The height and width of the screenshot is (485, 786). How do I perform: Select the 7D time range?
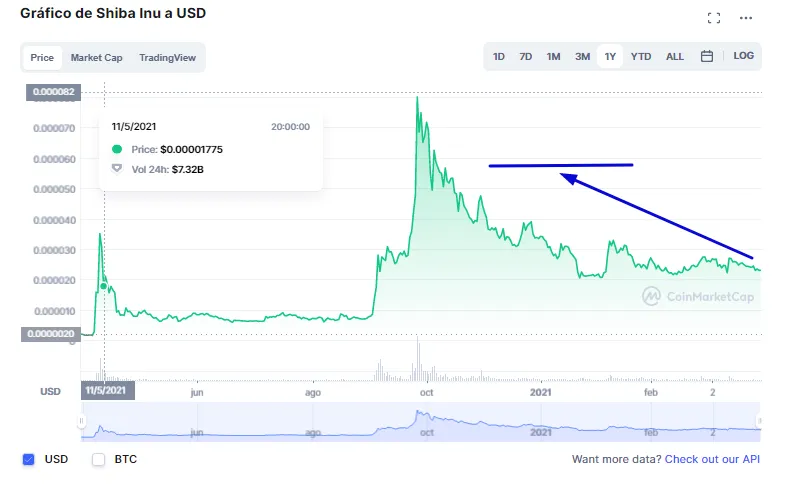pos(526,57)
